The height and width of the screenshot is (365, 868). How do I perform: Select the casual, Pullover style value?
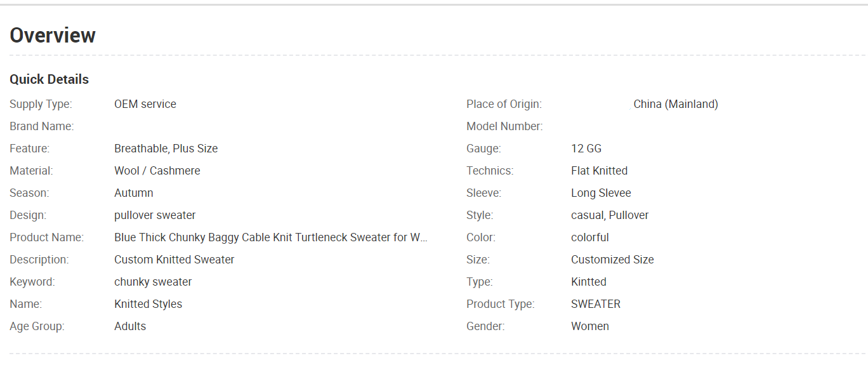click(x=610, y=215)
